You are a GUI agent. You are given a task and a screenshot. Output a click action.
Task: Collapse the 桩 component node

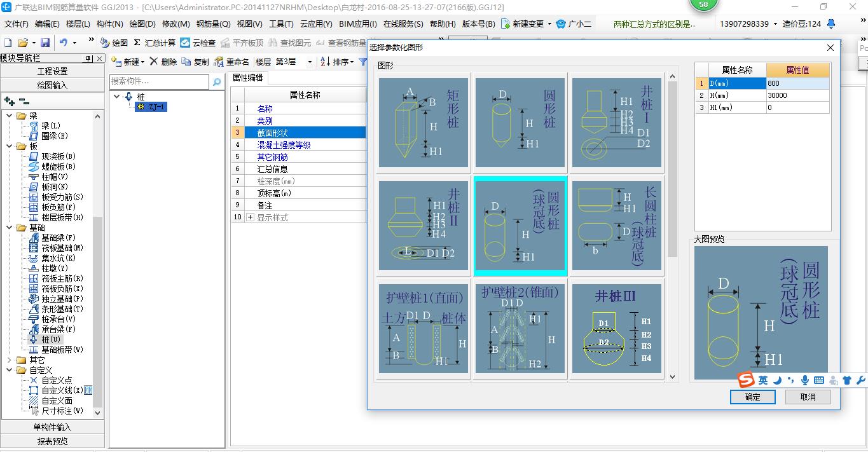click(x=117, y=97)
